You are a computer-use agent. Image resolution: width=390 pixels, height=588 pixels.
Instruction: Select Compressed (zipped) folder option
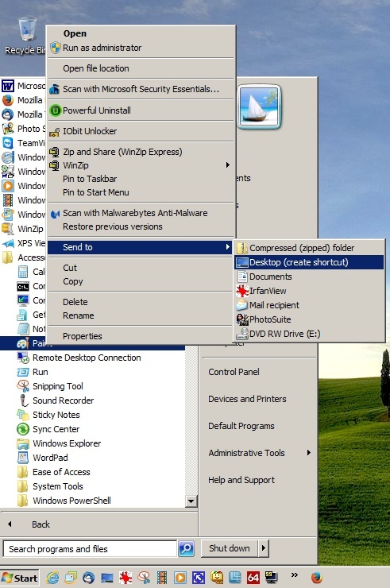click(x=309, y=248)
